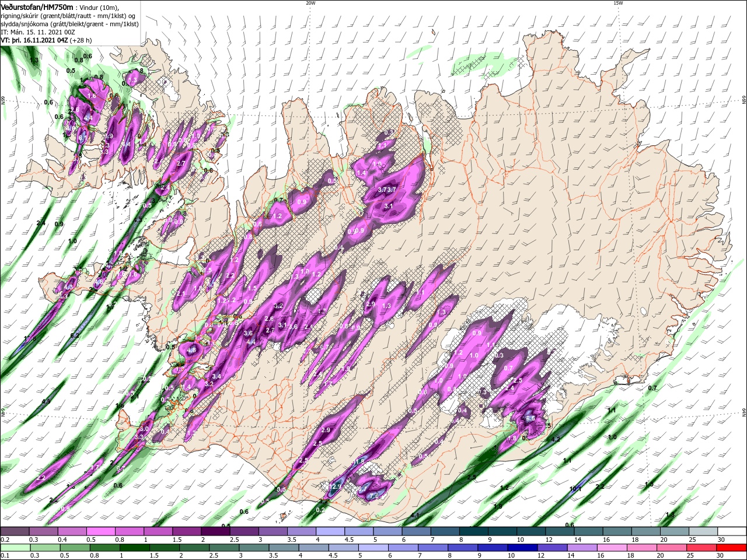The height and width of the screenshot is (560, 747).
Task: Click the 10.1 rain value offshore southeast
Action: [575, 489]
